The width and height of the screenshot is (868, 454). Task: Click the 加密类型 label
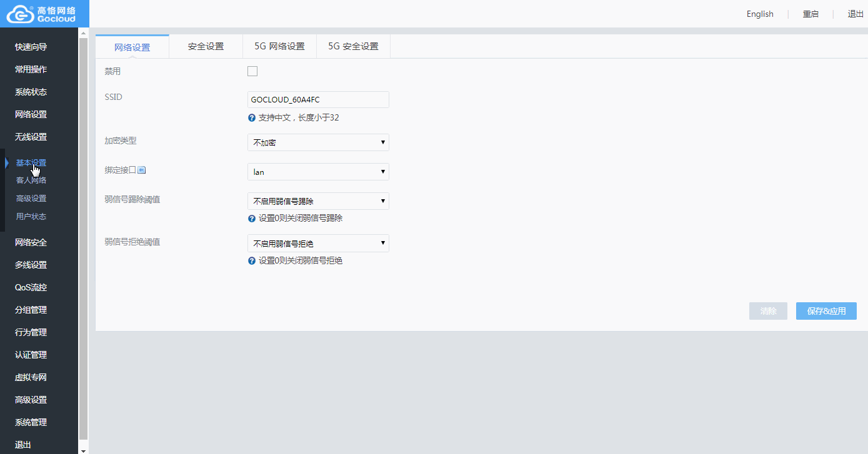pos(121,141)
